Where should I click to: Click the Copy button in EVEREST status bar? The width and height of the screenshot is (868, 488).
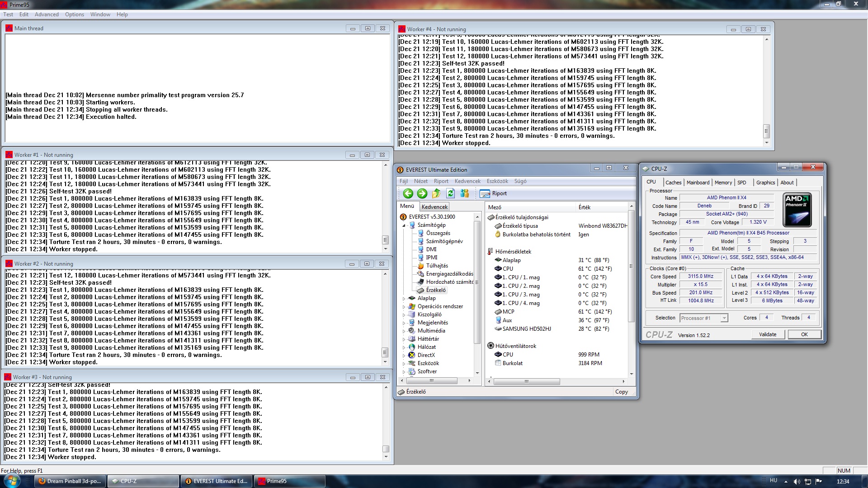[x=622, y=392]
